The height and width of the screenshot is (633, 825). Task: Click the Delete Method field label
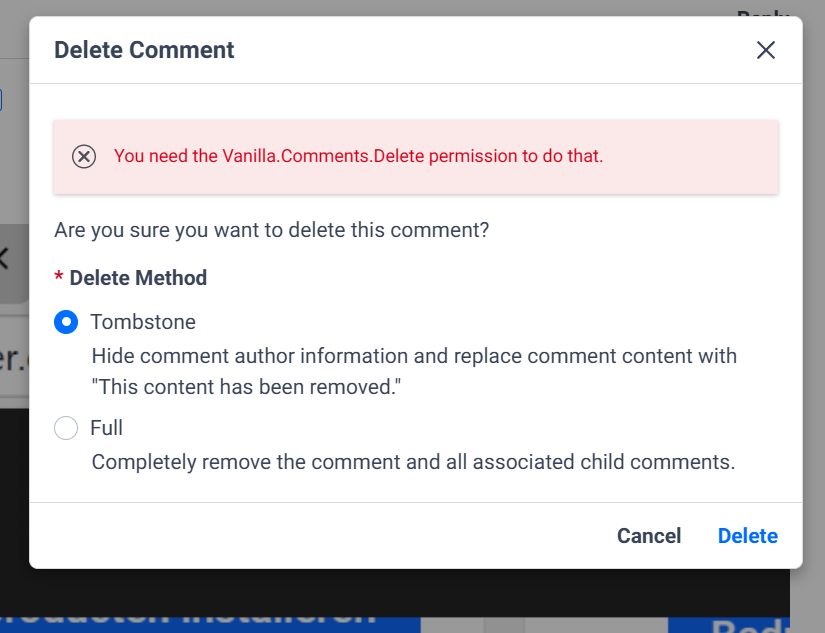(138, 278)
